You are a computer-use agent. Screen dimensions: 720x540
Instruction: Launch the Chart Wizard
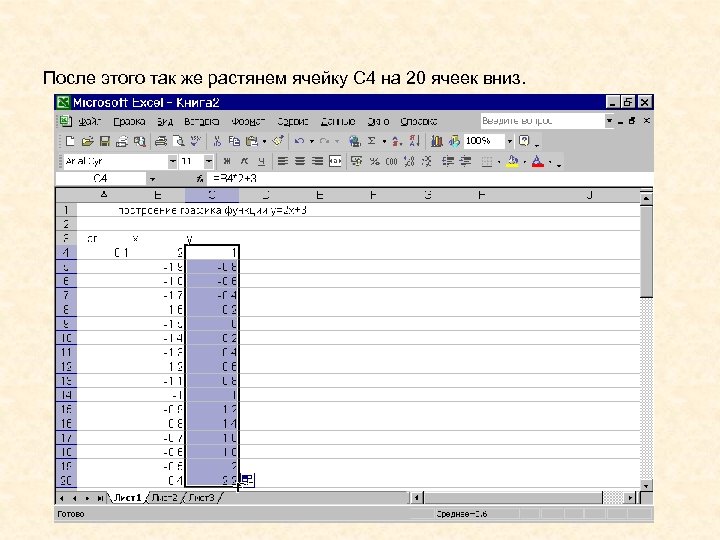[x=436, y=141]
